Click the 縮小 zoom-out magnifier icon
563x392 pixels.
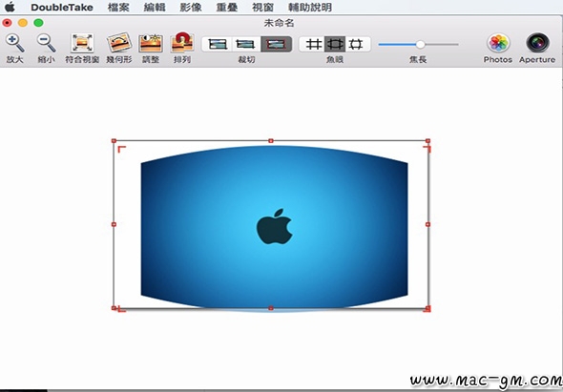coord(47,43)
